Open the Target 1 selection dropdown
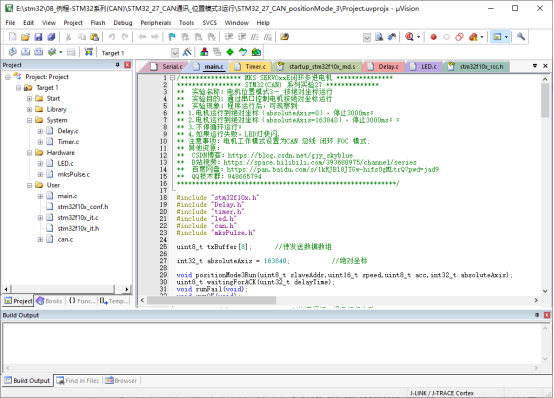 click(x=175, y=53)
